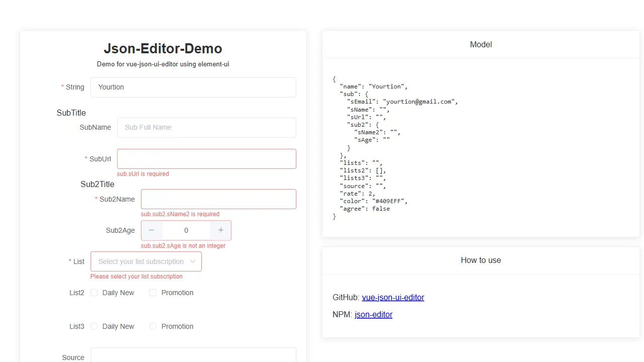Screen dimensions: 644x362
Task: Check the List2 Promotion checkbox
Action: [x=153, y=293]
